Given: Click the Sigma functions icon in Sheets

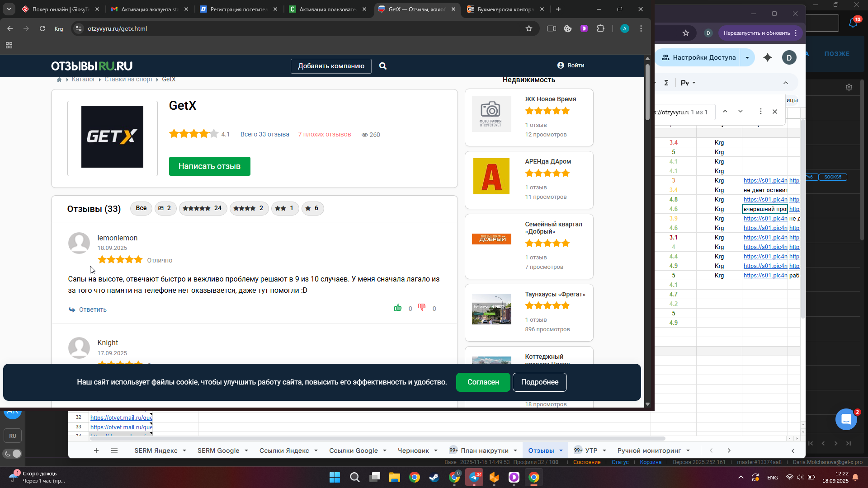Looking at the screenshot, I should coord(666,83).
